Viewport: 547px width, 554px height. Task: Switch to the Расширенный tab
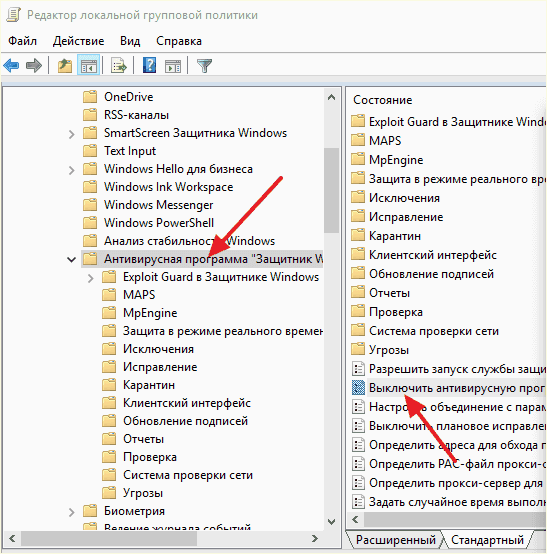[x=395, y=540]
